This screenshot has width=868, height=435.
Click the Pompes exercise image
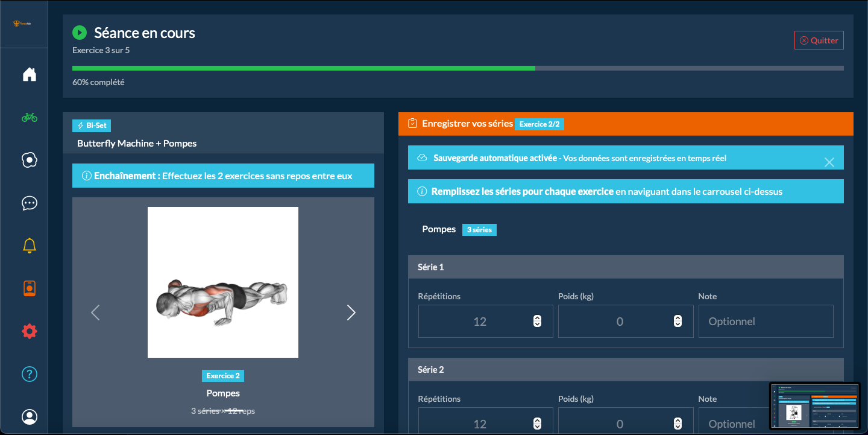coord(223,282)
